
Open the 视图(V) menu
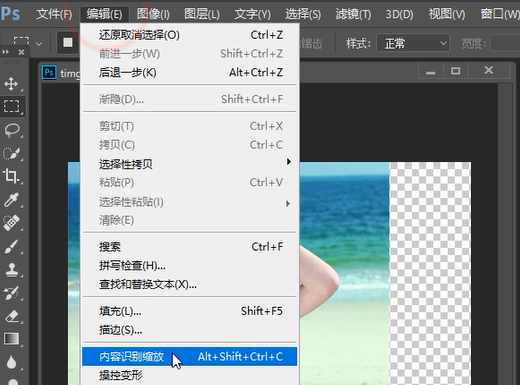click(447, 14)
